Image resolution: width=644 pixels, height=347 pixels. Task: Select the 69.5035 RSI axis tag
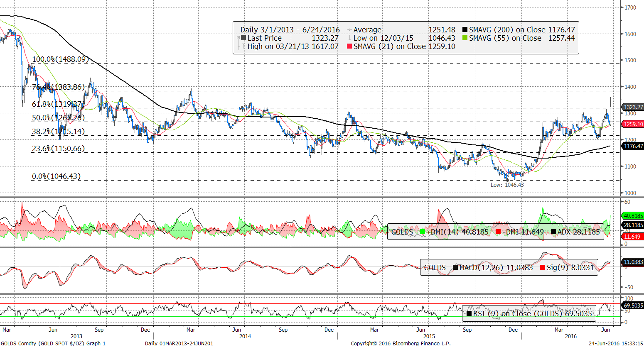632,306
